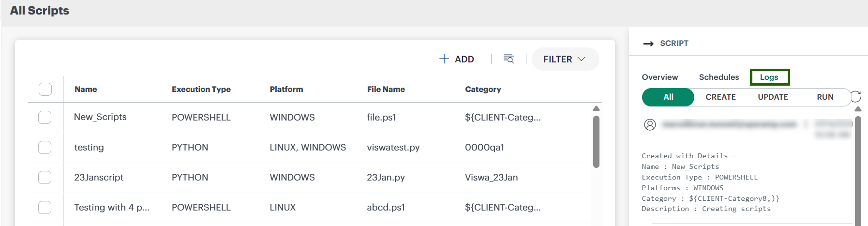This screenshot has height=226, width=868.
Task: Click the file.ps1 file name cell
Action: click(381, 117)
